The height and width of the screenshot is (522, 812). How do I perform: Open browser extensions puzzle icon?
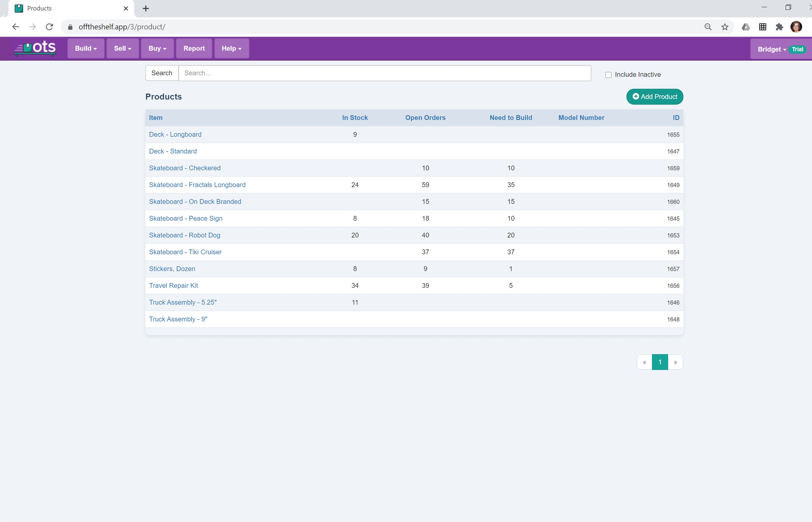779,27
